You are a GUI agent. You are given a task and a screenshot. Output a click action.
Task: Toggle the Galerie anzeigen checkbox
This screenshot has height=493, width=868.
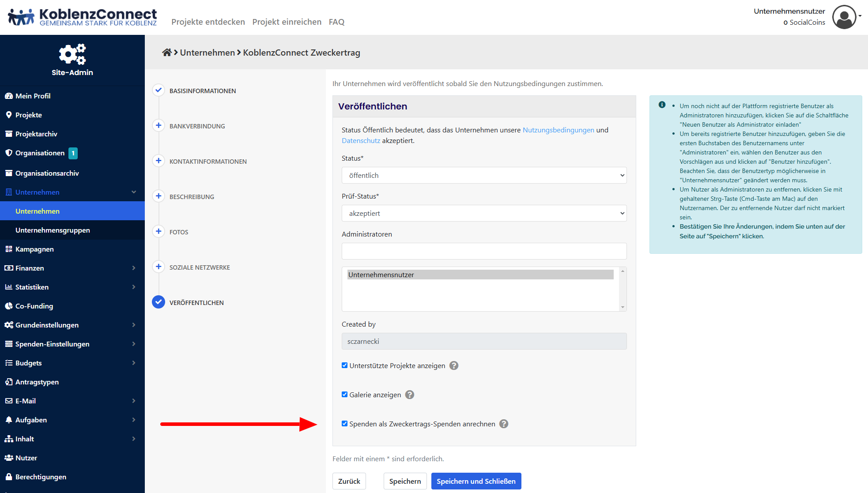point(345,395)
